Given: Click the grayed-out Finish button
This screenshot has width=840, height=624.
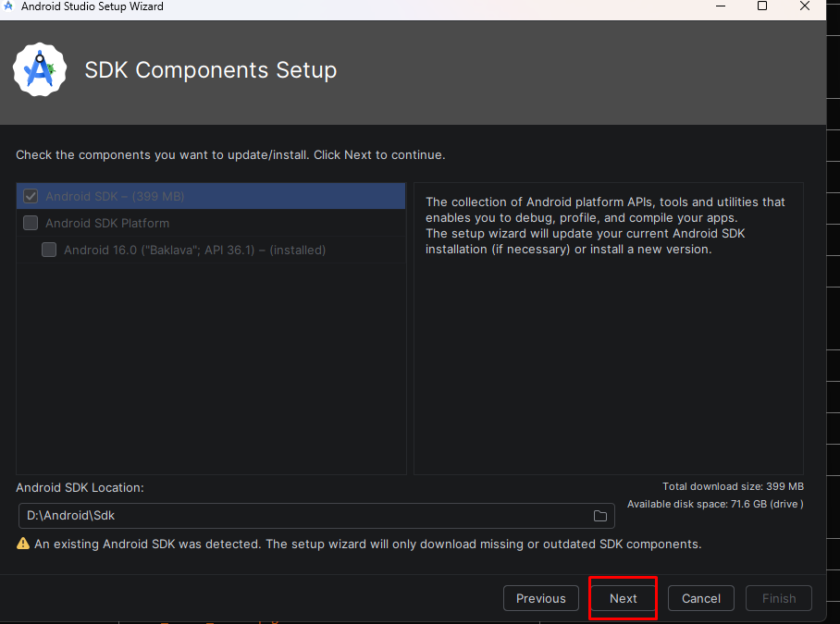Looking at the screenshot, I should coord(779,598).
